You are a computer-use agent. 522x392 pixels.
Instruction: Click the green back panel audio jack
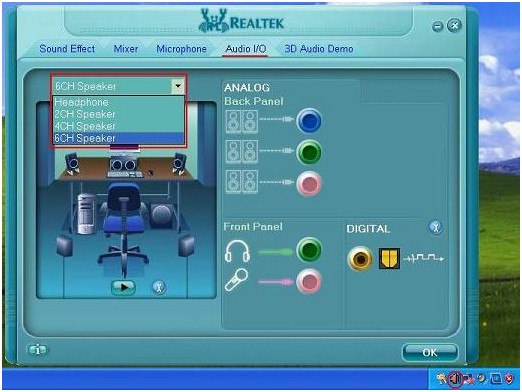point(309,152)
